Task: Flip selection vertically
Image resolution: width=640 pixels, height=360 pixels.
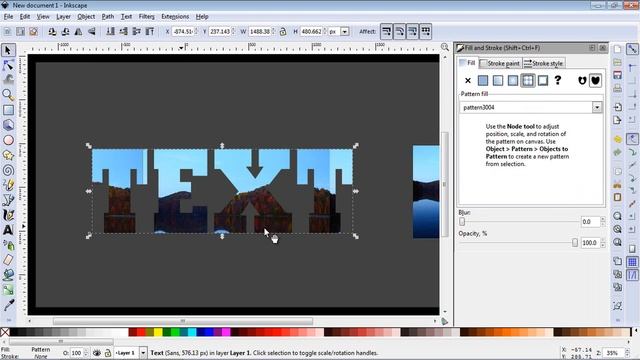Action: [x=92, y=31]
